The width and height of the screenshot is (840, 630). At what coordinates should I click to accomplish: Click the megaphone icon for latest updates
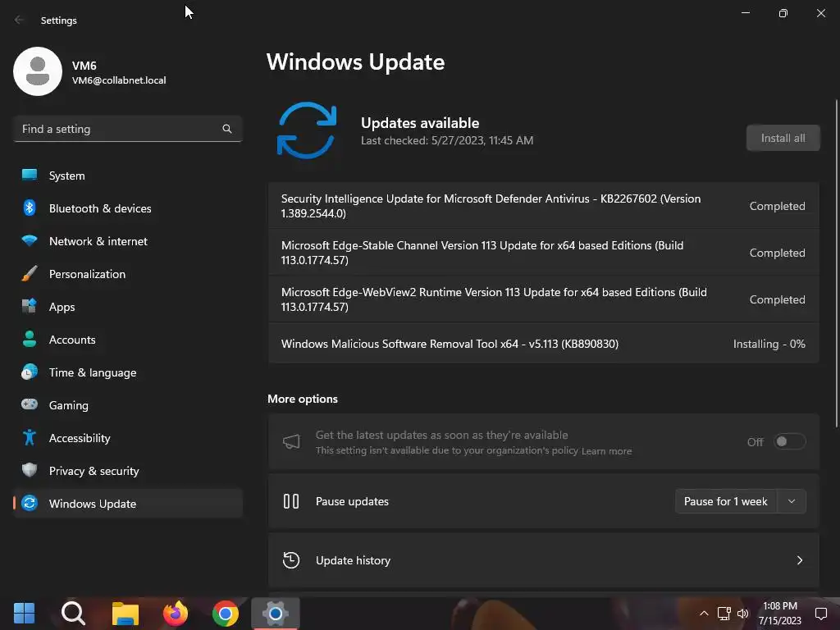pyautogui.click(x=291, y=441)
